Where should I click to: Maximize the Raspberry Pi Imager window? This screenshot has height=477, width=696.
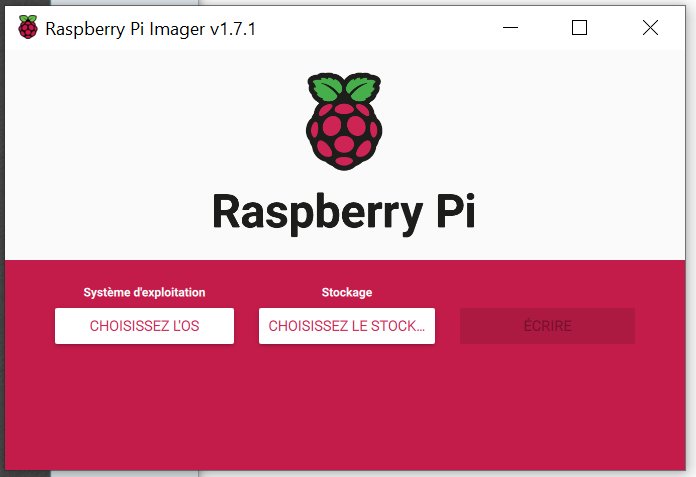pos(579,28)
